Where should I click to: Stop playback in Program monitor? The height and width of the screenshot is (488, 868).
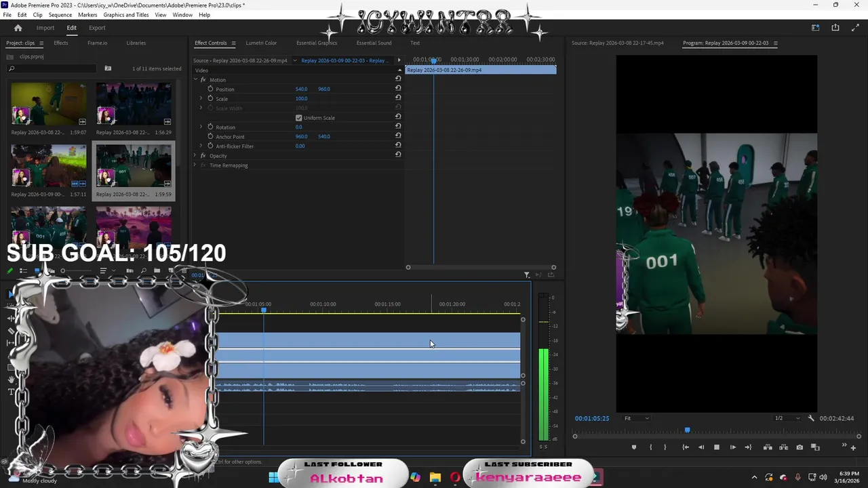tap(716, 447)
